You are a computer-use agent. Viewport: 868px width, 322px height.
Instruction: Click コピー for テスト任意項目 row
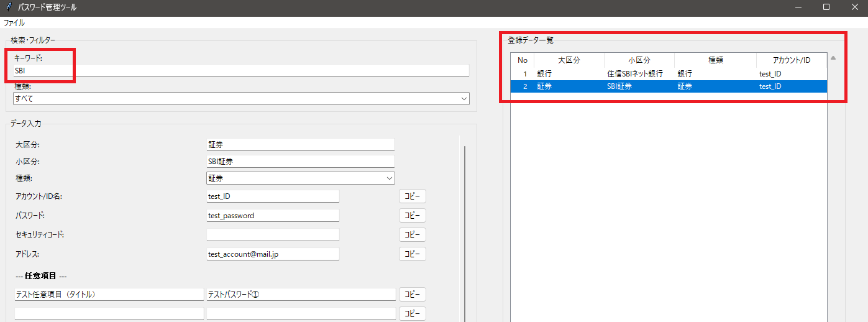pos(412,294)
